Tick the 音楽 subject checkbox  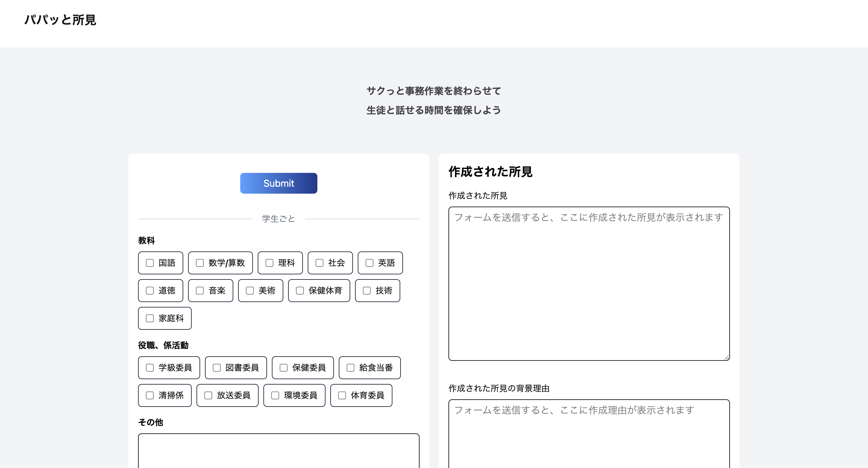[200, 291]
